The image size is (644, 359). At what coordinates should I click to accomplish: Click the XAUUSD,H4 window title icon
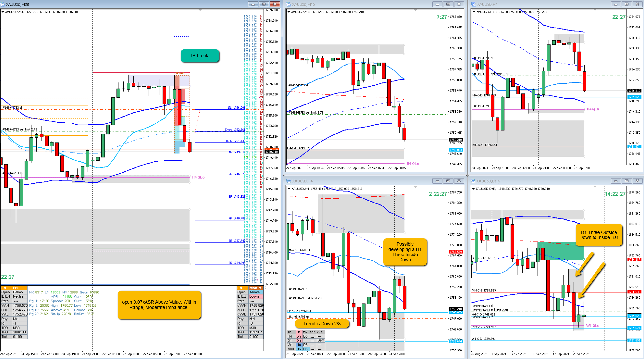coord(288,181)
